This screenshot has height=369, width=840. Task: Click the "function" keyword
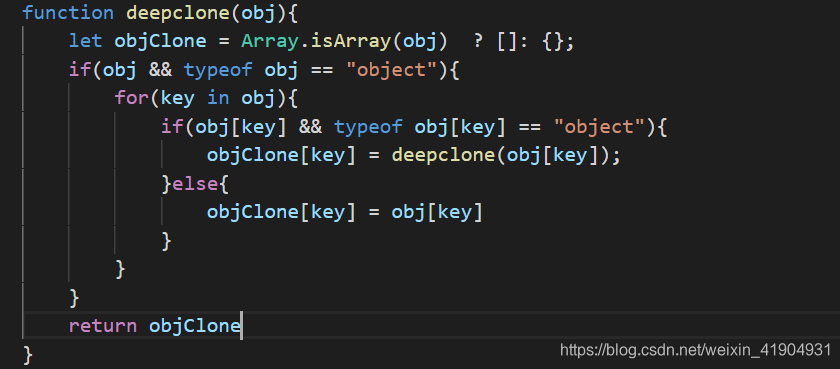click(x=68, y=12)
